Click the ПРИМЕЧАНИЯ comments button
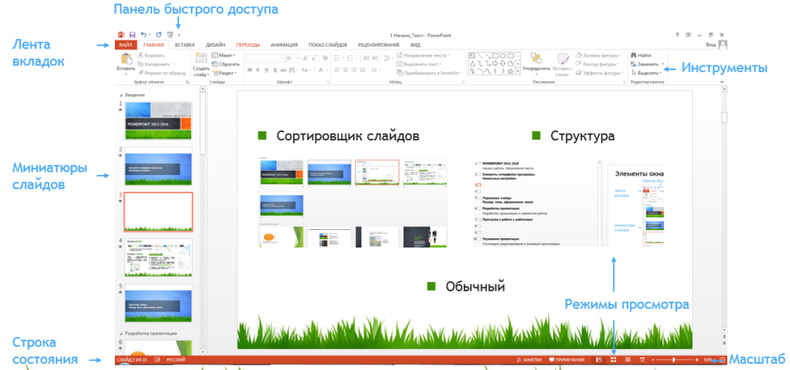This screenshot has width=790, height=370. pyautogui.click(x=567, y=360)
